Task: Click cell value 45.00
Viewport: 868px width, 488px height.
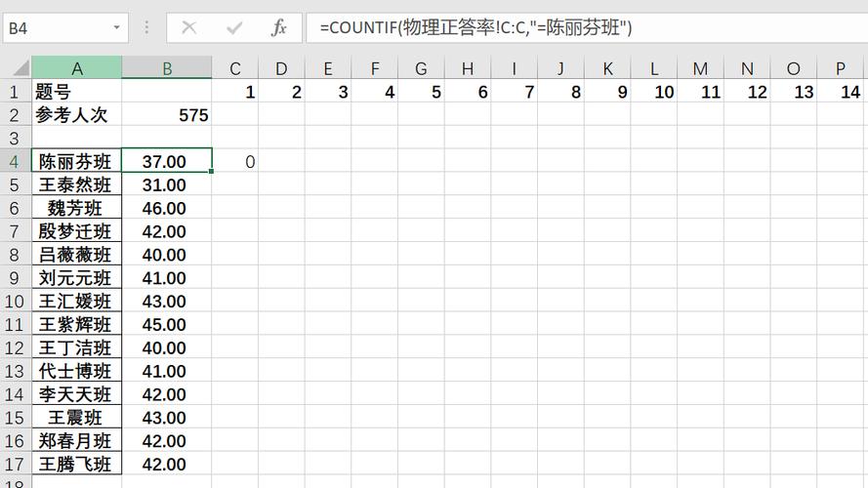Action: [167, 324]
